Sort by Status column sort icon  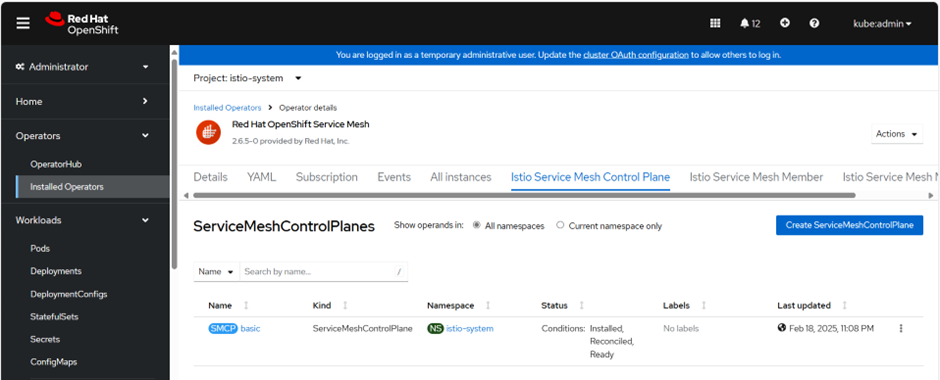pyautogui.click(x=581, y=306)
